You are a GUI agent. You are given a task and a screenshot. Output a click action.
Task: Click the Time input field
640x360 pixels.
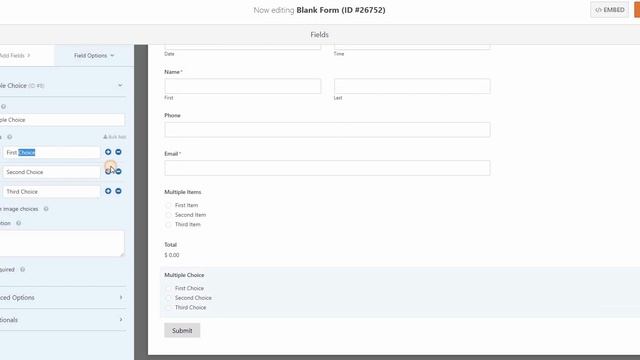pyautogui.click(x=412, y=47)
